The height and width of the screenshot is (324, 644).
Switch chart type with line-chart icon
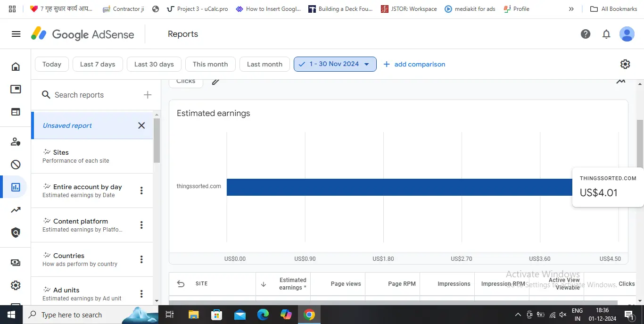tap(621, 82)
